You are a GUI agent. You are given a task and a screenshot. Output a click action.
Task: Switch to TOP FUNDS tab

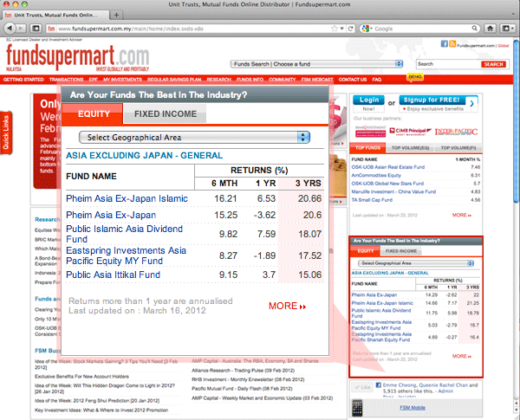[367, 148]
